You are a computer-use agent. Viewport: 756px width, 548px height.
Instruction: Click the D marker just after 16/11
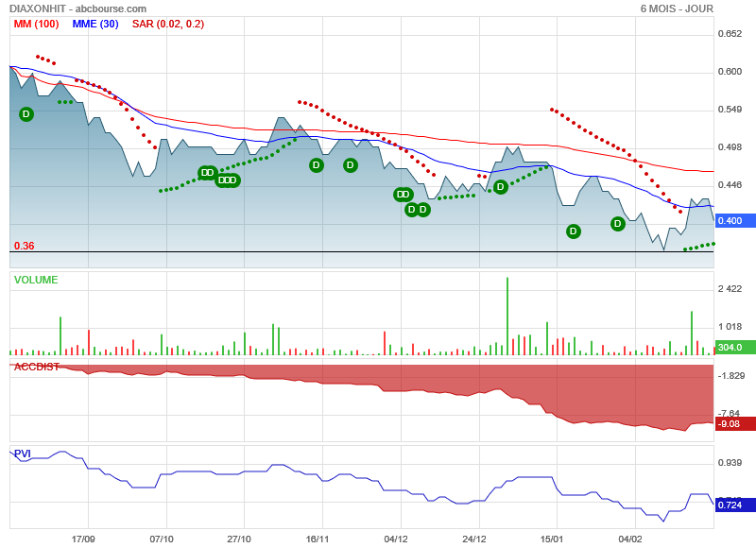tap(351, 165)
